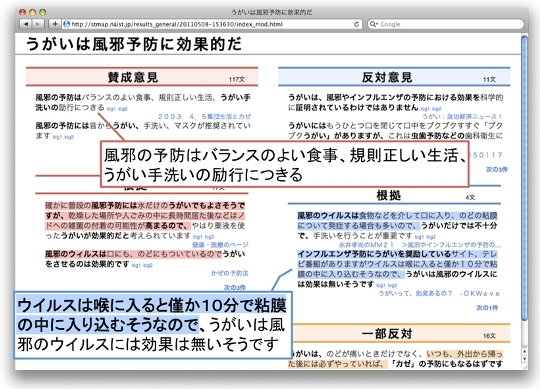Show next results via 次の3件 in the 賛成 column

[235, 287]
